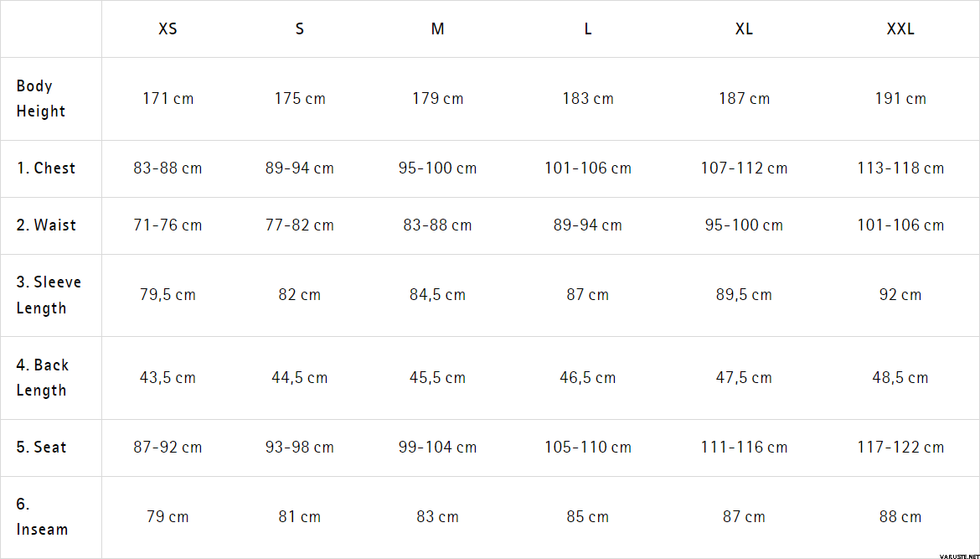
Task: Select the 84,5 cm sleeve length cell
Action: pyautogui.click(x=437, y=295)
